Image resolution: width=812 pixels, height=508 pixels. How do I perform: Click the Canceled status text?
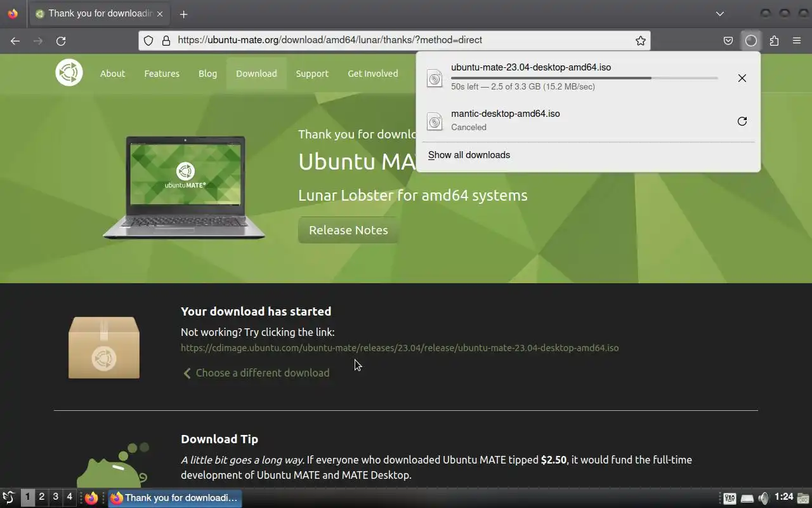[x=469, y=127]
